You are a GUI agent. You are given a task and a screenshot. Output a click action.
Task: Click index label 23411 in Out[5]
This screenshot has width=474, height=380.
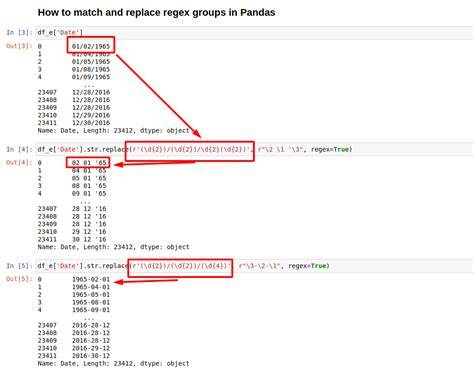point(47,356)
